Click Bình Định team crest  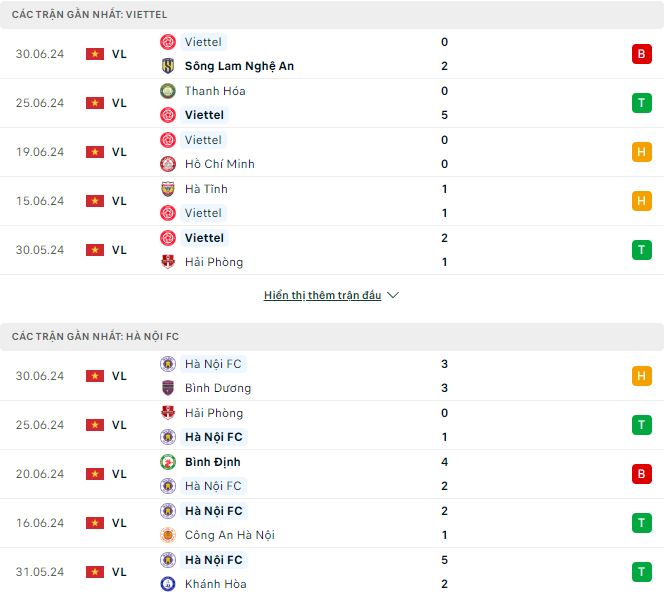click(168, 462)
